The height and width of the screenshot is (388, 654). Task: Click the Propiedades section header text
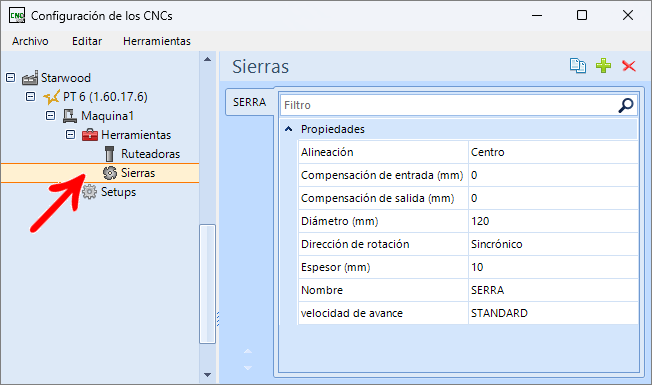click(x=332, y=129)
